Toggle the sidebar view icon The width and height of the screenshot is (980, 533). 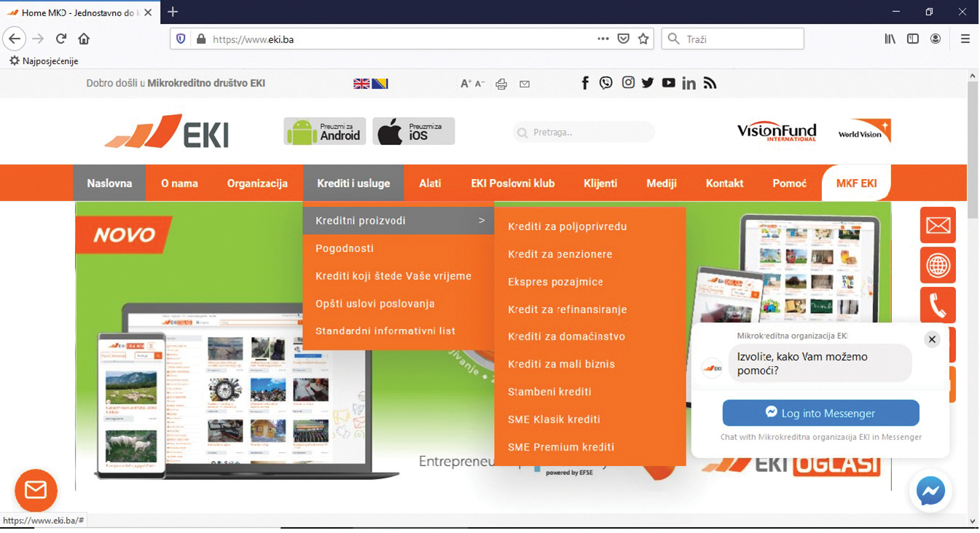point(912,39)
